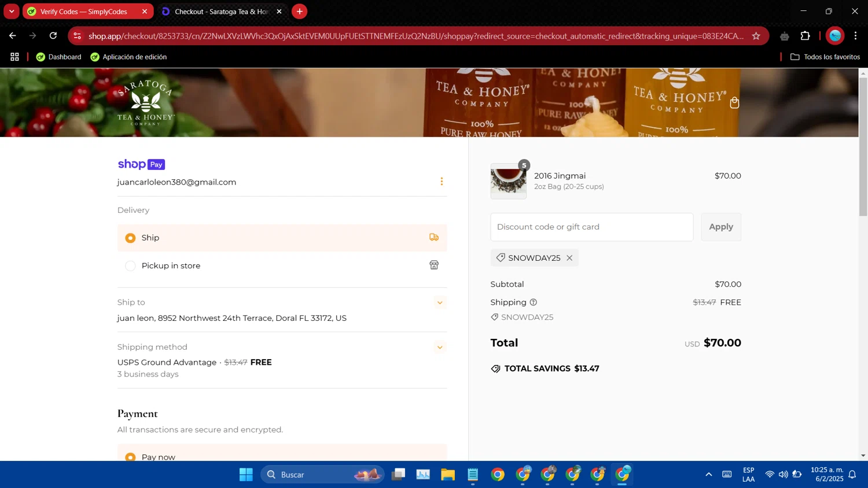
Task: Expand the Ship to address section
Action: tap(440, 302)
